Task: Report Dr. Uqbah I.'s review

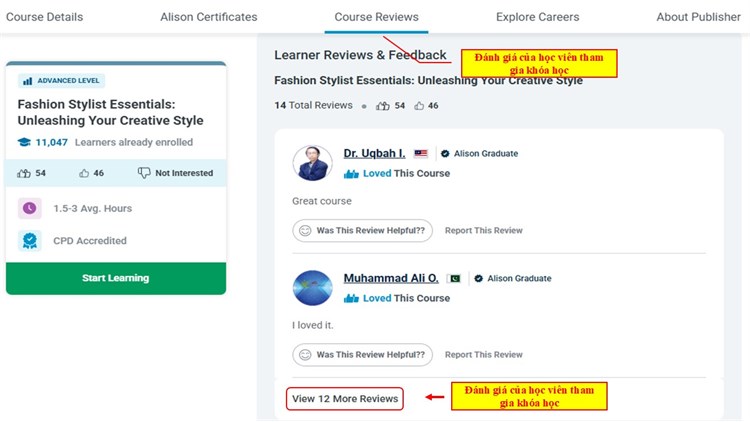Action: (x=483, y=230)
